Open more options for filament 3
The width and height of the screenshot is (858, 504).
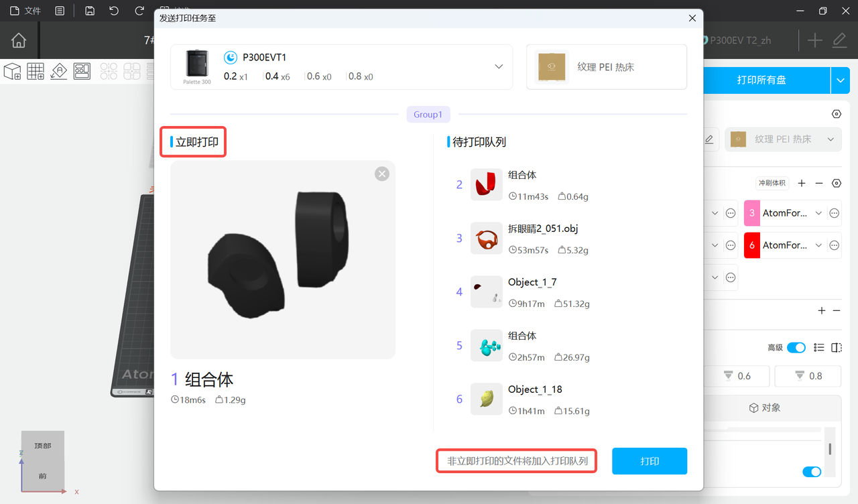click(835, 213)
